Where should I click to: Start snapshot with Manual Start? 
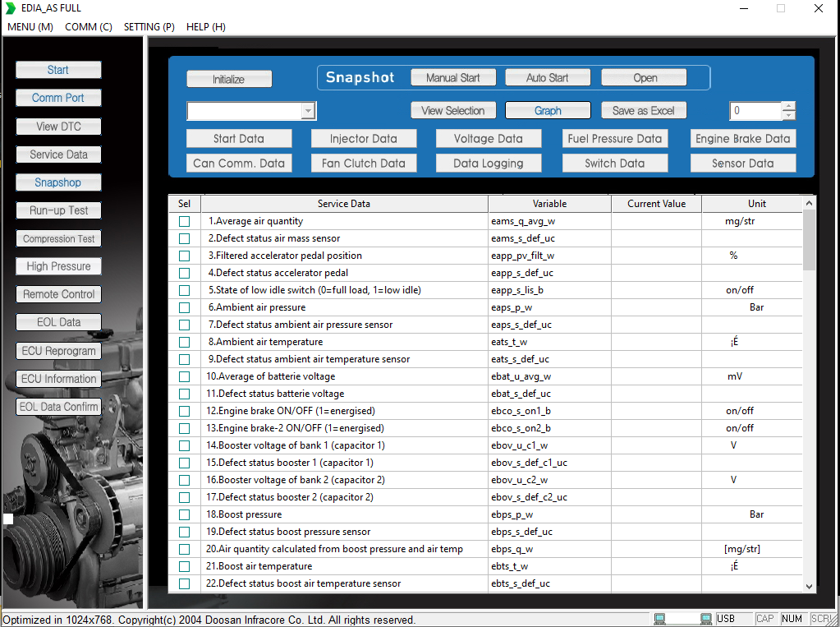pos(453,77)
